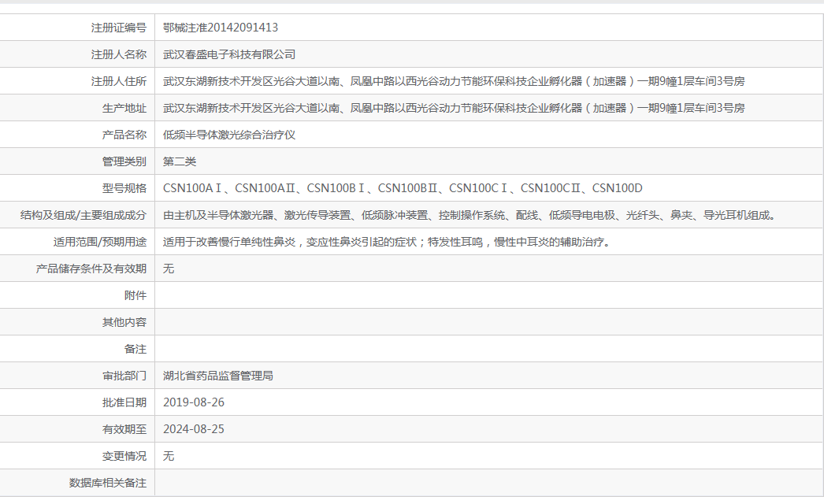Select the composition text starting 由主机及半导体激光器
Image resolution: width=824 pixels, height=504 pixels.
(x=470, y=216)
